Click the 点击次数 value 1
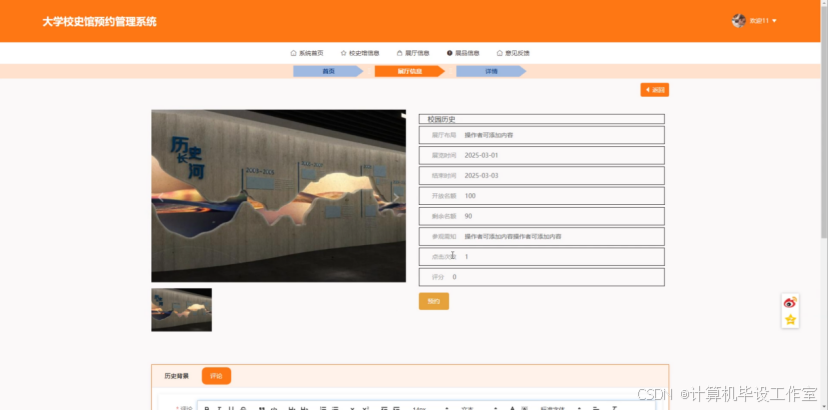829x410 pixels. (466, 257)
